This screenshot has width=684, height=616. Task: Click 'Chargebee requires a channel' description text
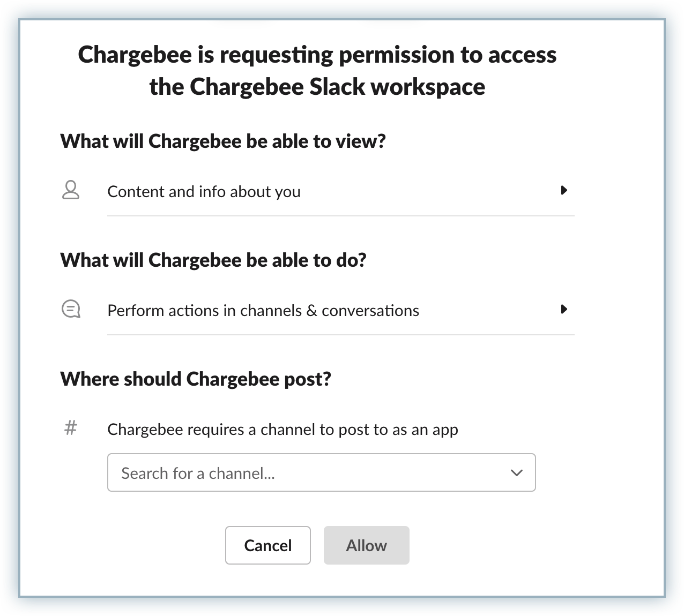pos(282,430)
